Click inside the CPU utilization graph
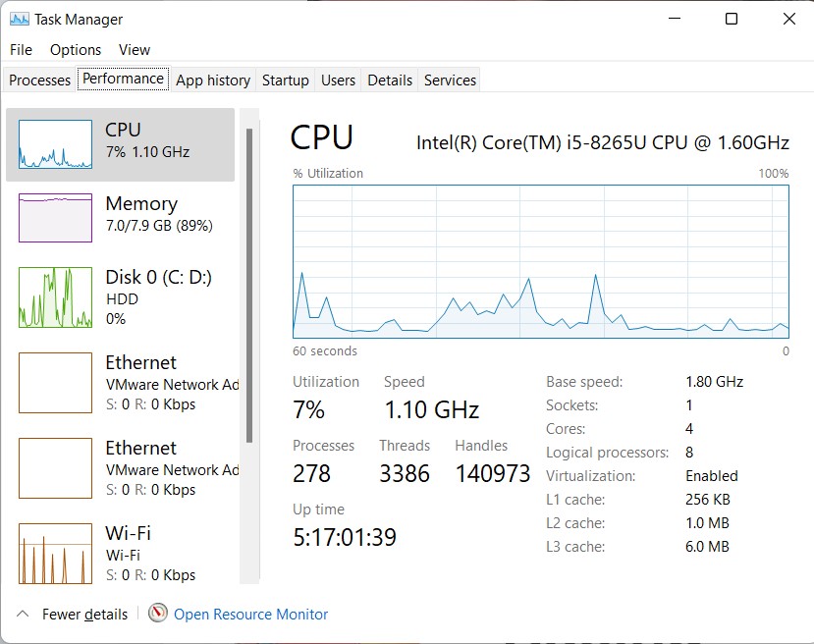This screenshot has width=814, height=644. tap(540, 260)
